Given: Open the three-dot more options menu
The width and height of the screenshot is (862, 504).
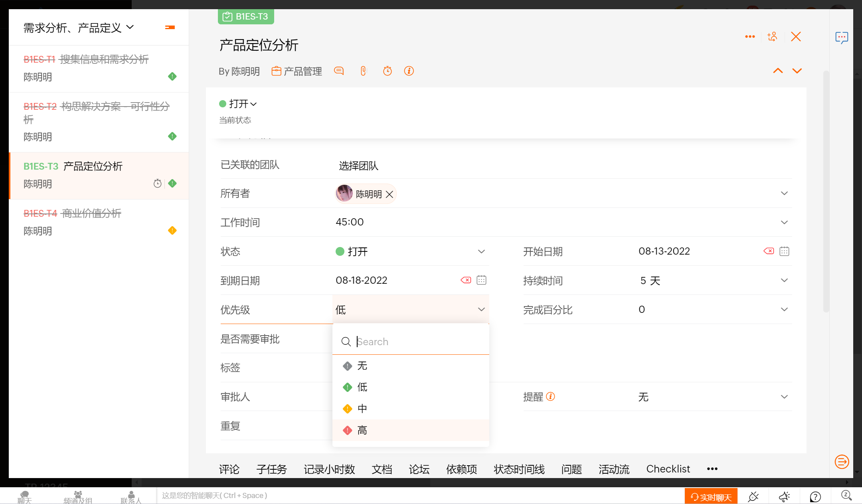Looking at the screenshot, I should [750, 37].
